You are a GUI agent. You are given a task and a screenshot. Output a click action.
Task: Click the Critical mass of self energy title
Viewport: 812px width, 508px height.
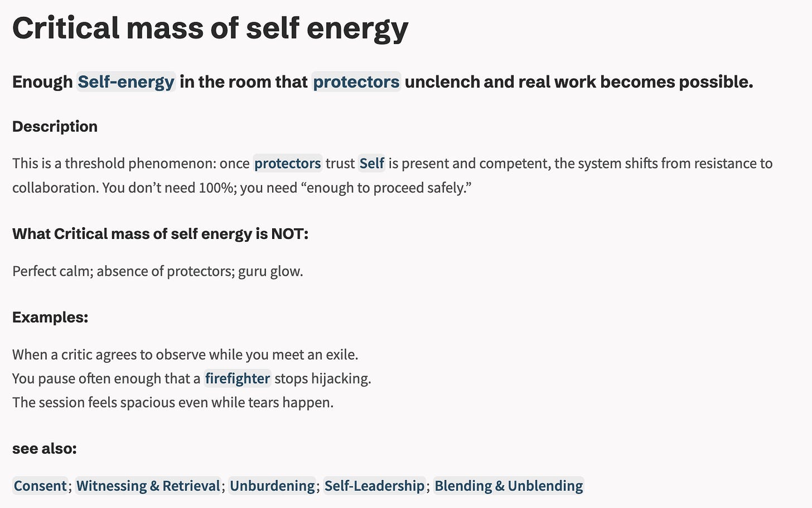210,28
